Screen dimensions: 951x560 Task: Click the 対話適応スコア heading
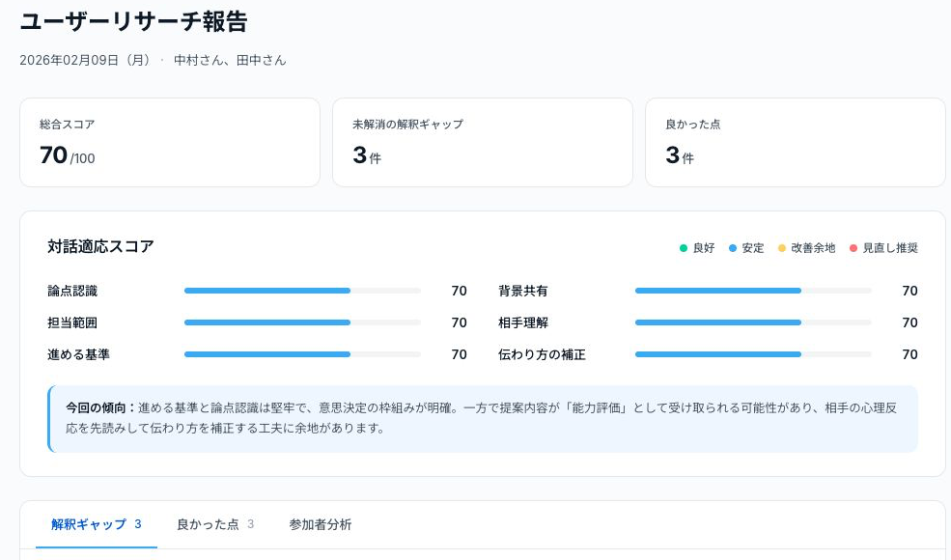100,247
